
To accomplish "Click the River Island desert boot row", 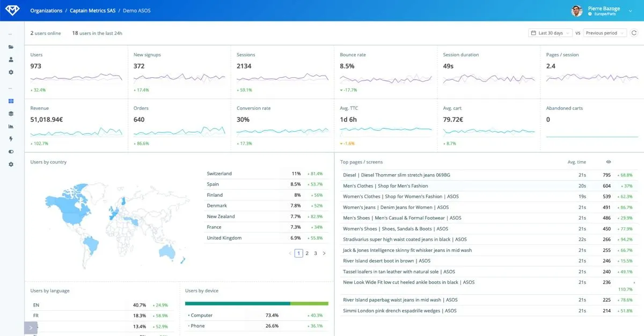I will 488,261.
